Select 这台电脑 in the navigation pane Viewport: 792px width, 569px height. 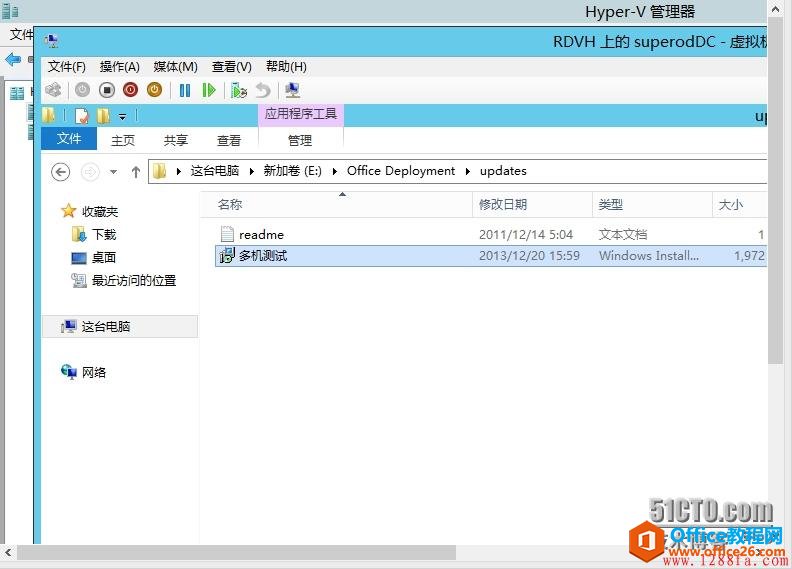106,326
